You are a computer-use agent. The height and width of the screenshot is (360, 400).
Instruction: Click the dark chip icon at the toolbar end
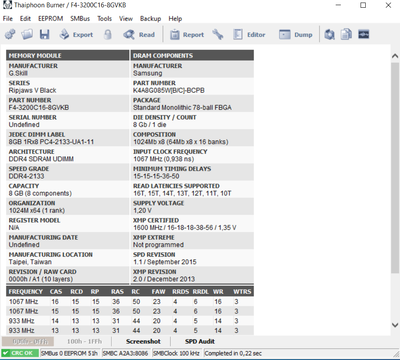pyautogui.click(x=363, y=34)
